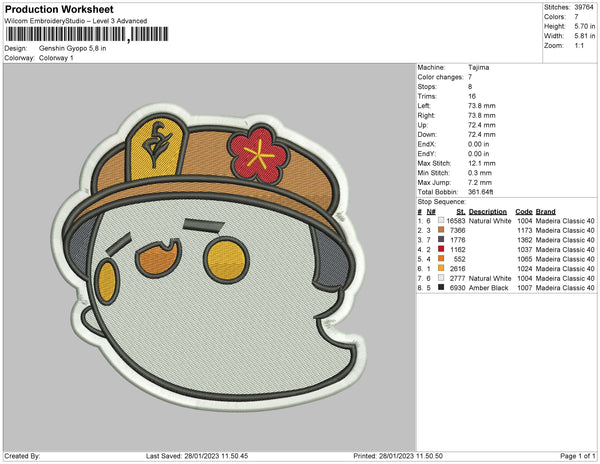This screenshot has width=600, height=464.
Task: Click the yellow swatch beside 2616
Action: [x=441, y=269]
